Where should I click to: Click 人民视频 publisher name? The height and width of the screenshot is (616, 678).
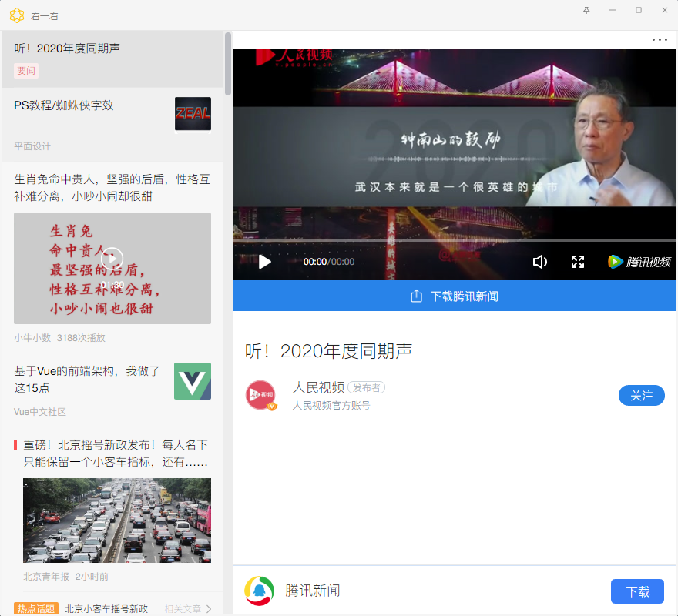[x=318, y=387]
